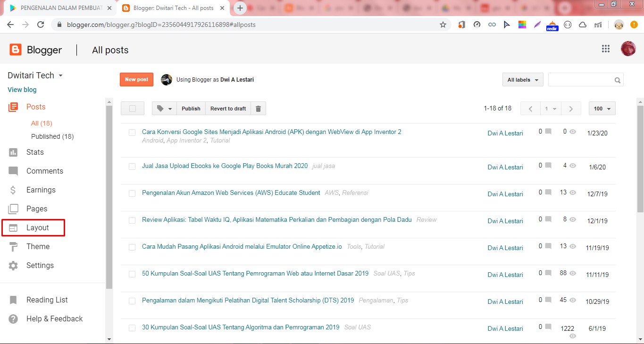Open Stats from the sidebar
The width and height of the screenshot is (644, 344).
coord(35,152)
